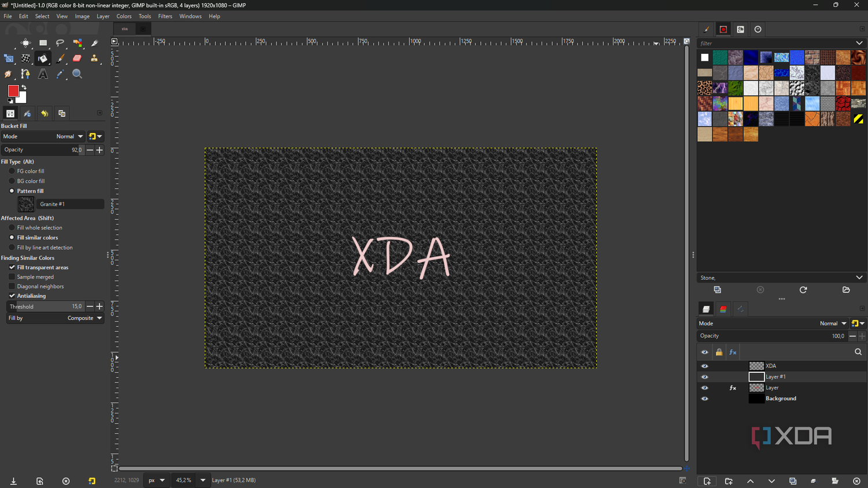Viewport: 868px width, 488px height.
Task: Select the Paths tool
Action: [25, 74]
